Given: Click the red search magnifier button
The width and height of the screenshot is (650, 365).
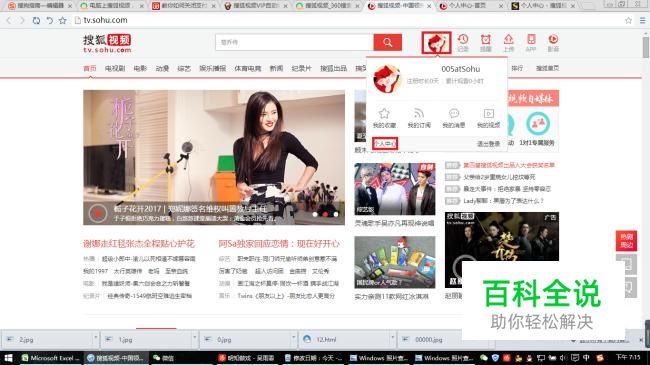Looking at the screenshot, I should point(387,42).
